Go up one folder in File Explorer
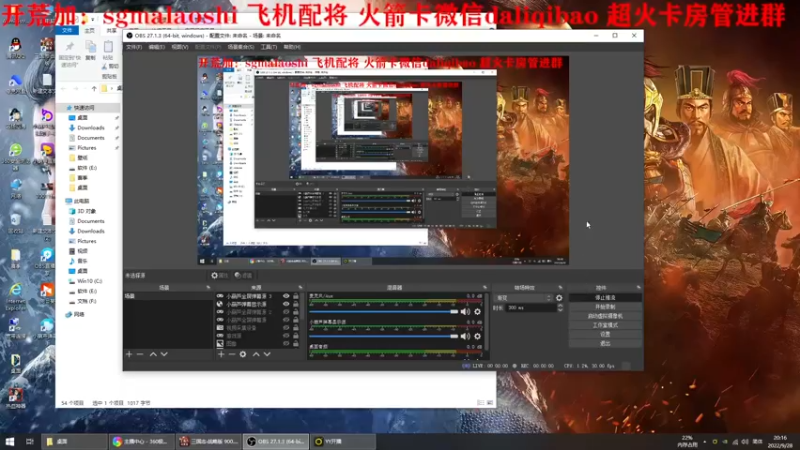800x450 pixels. (x=94, y=88)
